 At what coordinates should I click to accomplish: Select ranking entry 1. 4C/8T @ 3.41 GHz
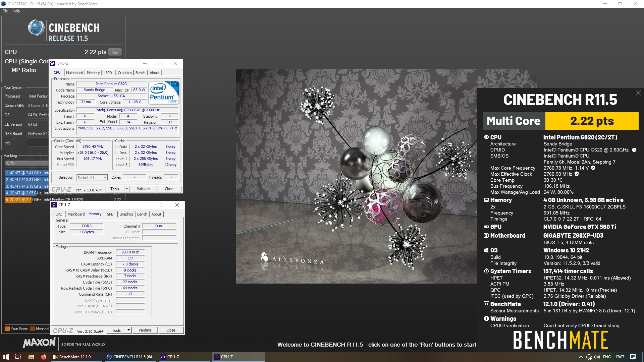[x=27, y=173]
